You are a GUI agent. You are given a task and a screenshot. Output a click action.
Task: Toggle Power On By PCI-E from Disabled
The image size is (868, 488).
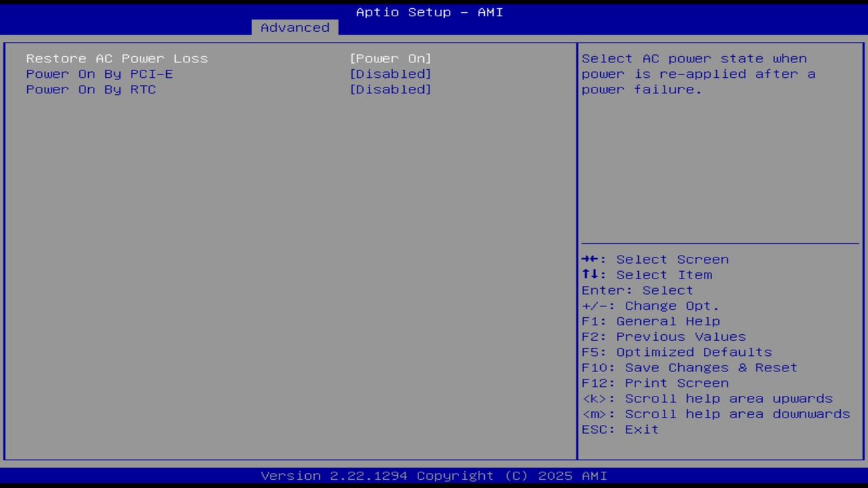click(391, 74)
